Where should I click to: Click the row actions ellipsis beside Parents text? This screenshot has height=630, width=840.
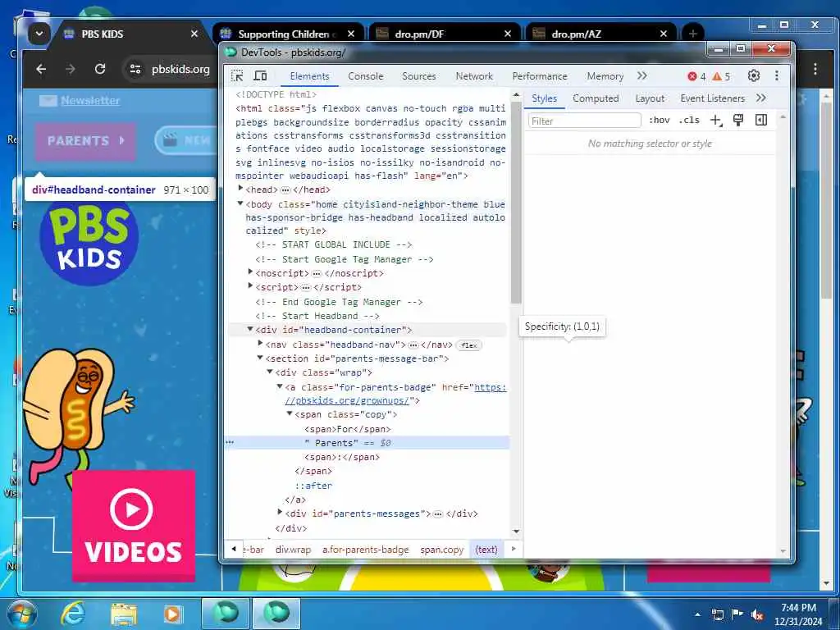(x=231, y=442)
